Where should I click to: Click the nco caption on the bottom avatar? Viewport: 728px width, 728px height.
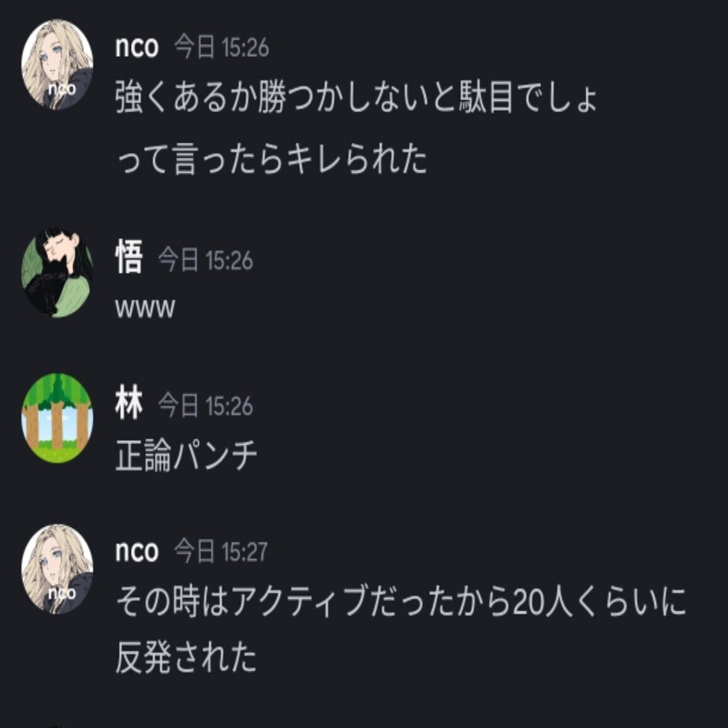point(62,593)
